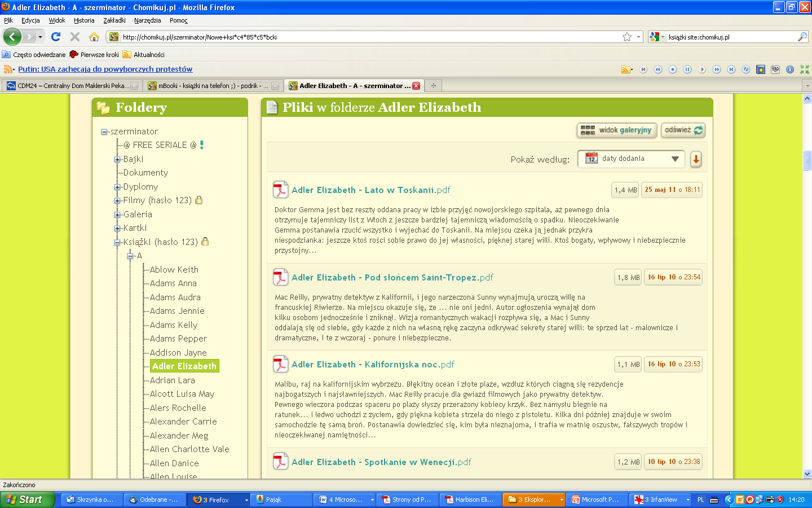Collapse the Książki (hasło 123) folder
The image size is (812, 508).
click(x=117, y=243)
